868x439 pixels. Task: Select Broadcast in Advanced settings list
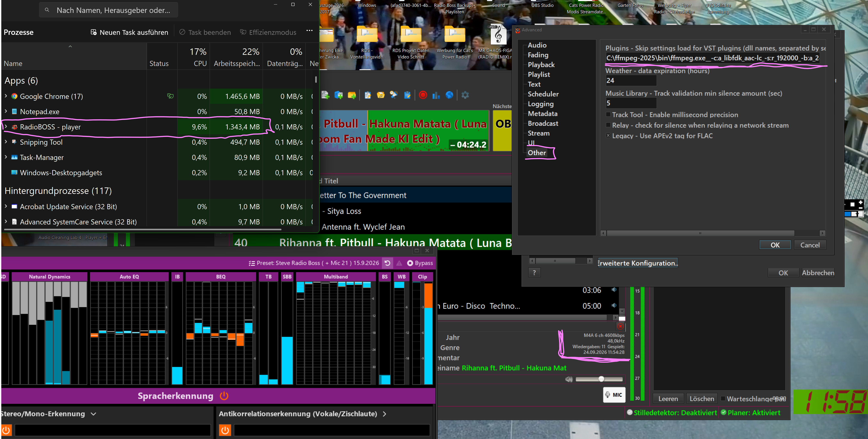543,123
